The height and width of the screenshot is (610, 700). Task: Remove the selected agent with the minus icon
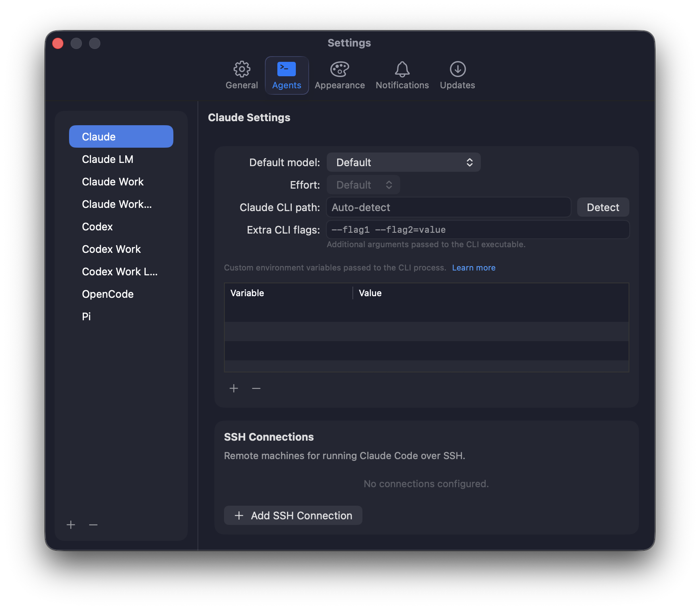click(x=93, y=525)
